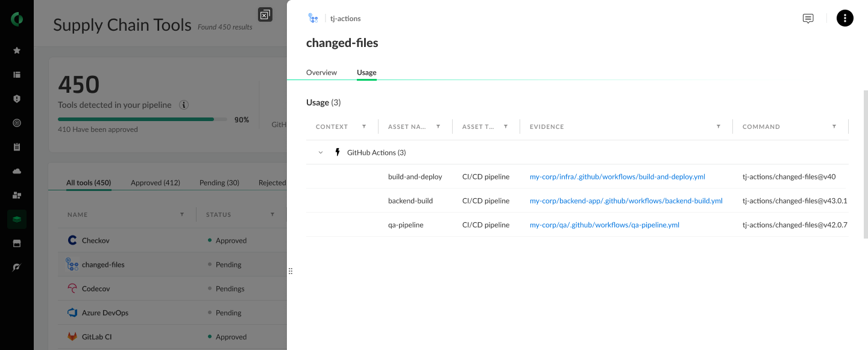868x350 pixels.
Task: Click the target icon in left sidebar
Action: pos(17,123)
